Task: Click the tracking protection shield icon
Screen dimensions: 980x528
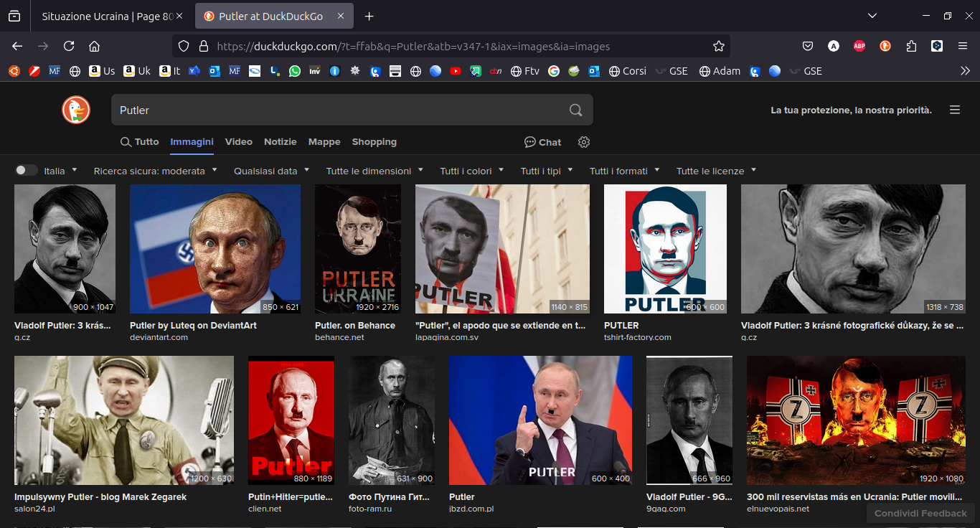Action: point(184,46)
